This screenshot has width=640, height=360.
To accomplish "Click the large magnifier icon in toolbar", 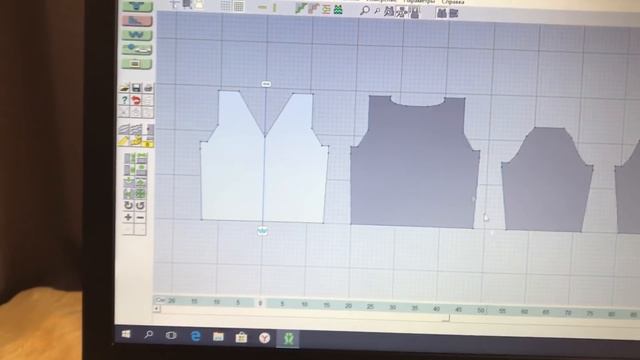I will [364, 10].
